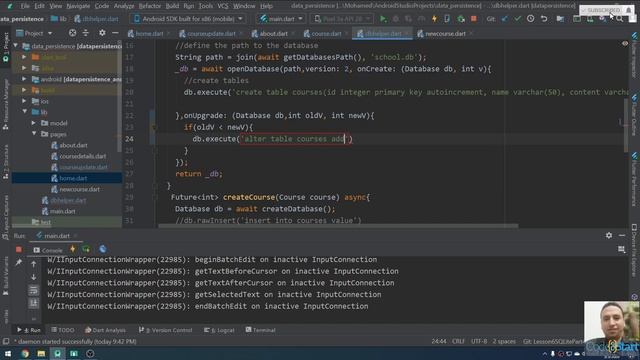The width and height of the screenshot is (640, 360).
Task: Click the down arrow in console gutter
Action: click(x=33, y=277)
